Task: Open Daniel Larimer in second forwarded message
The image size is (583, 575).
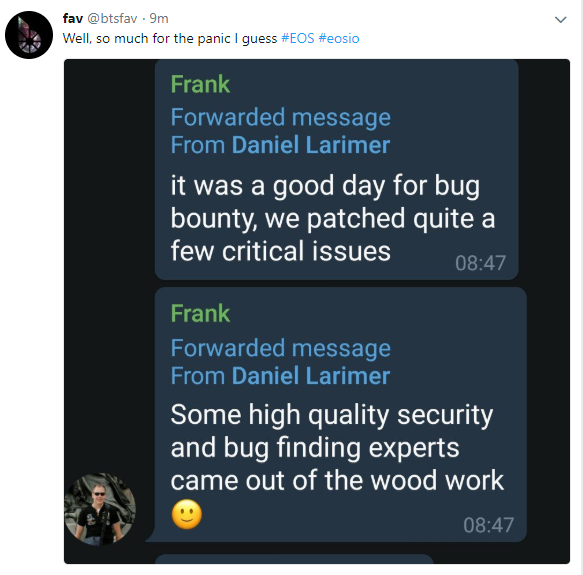Action: point(311,376)
